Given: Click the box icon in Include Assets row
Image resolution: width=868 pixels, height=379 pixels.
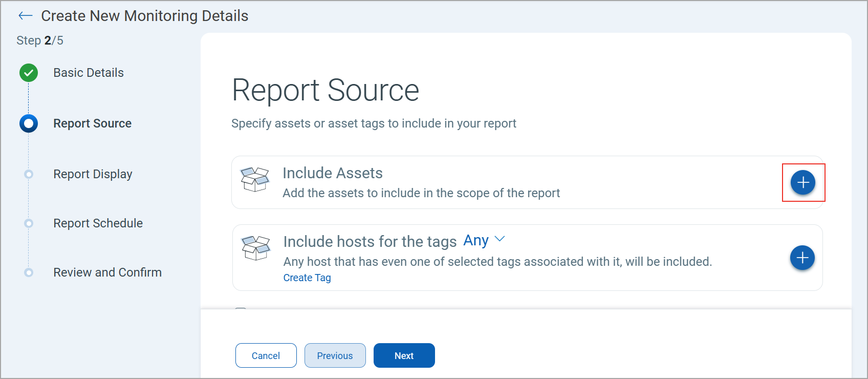Looking at the screenshot, I should (x=255, y=180).
